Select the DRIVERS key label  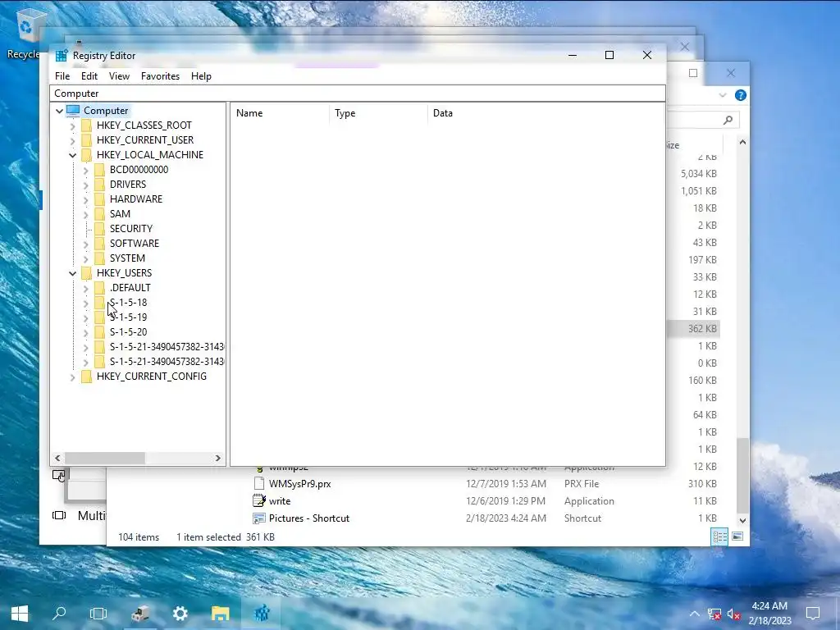click(127, 185)
